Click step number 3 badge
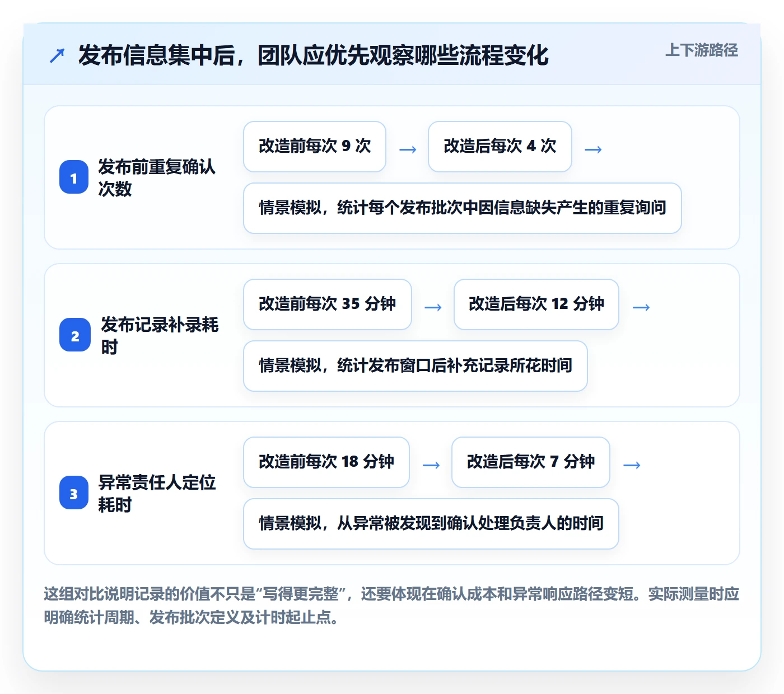Screen dimensions: 784x694 74,493
